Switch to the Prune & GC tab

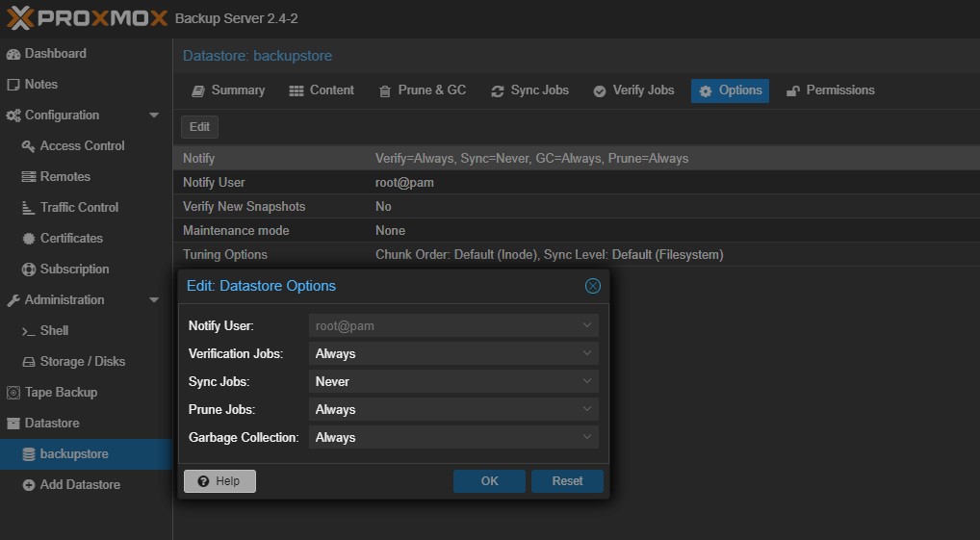click(x=423, y=90)
